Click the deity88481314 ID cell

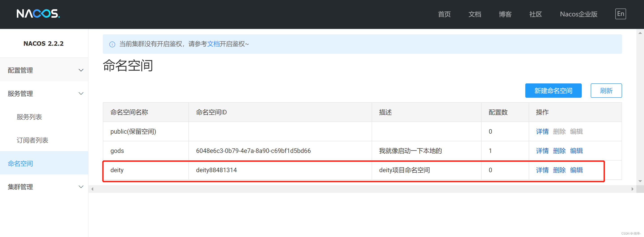[280, 170]
